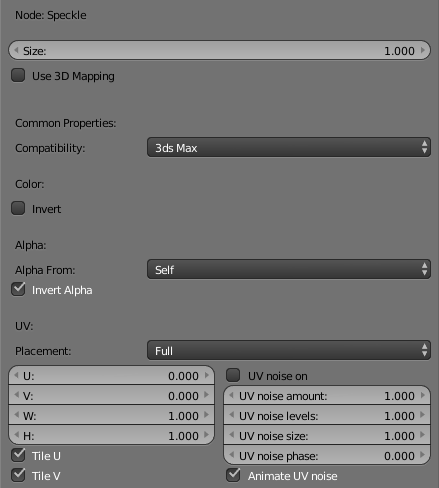Click the UV noise levels slider field

[327, 415]
